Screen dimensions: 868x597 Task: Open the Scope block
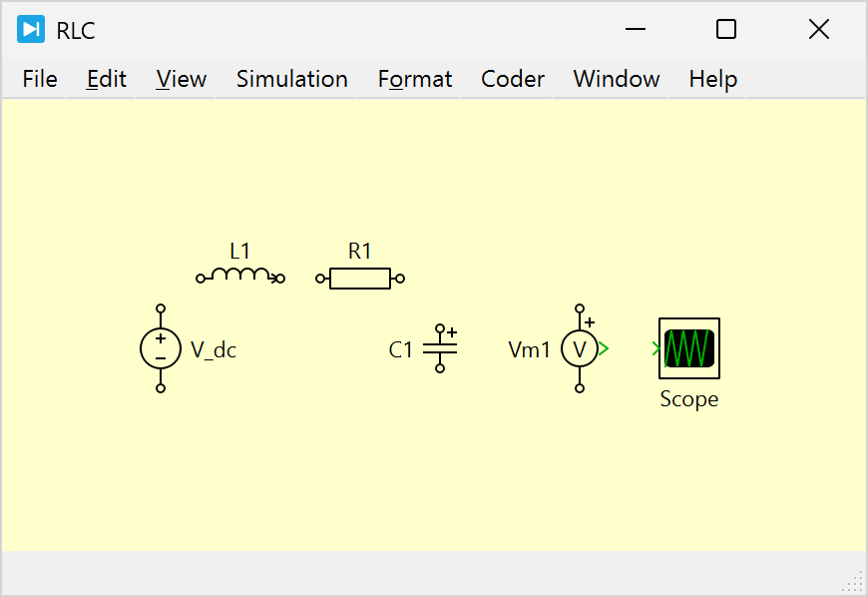[x=688, y=348]
